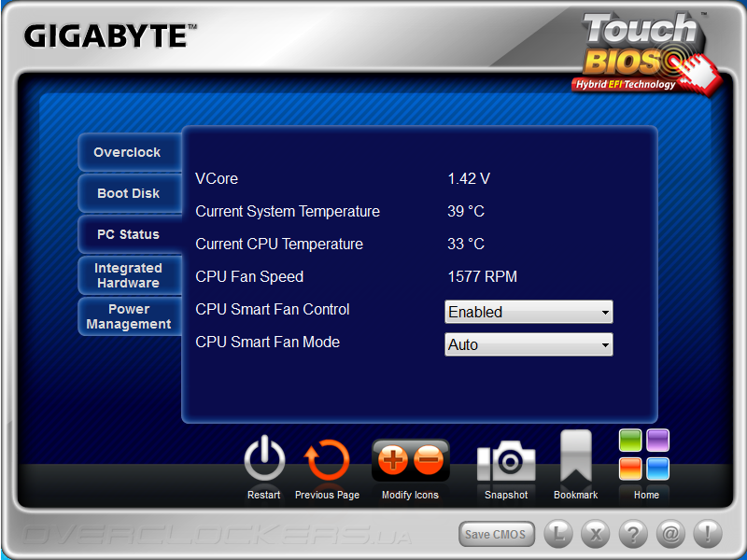Go back with Previous Page icon
This screenshot has width=747, height=560.
pyautogui.click(x=327, y=459)
